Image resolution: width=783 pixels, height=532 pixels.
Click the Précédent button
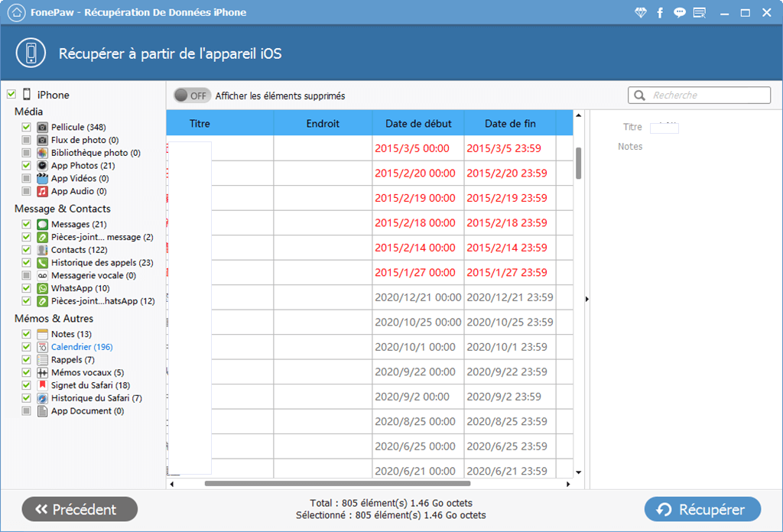[80, 509]
